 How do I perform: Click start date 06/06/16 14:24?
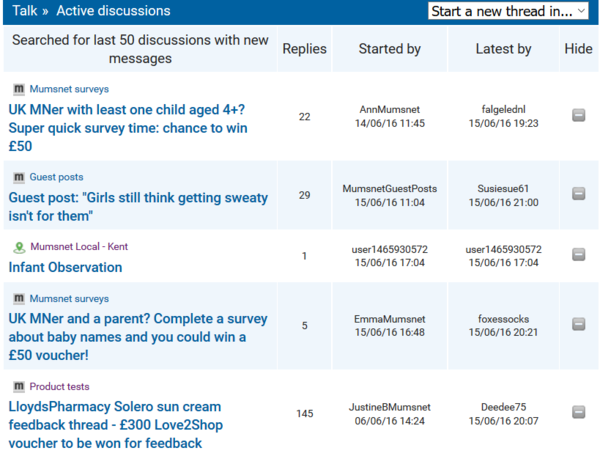390,421
